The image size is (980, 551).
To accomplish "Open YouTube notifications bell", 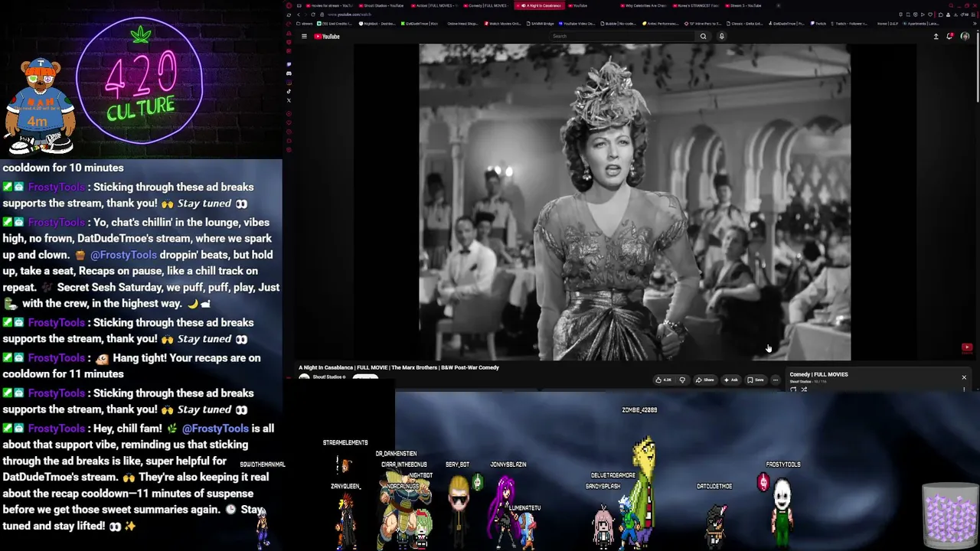I will (950, 36).
